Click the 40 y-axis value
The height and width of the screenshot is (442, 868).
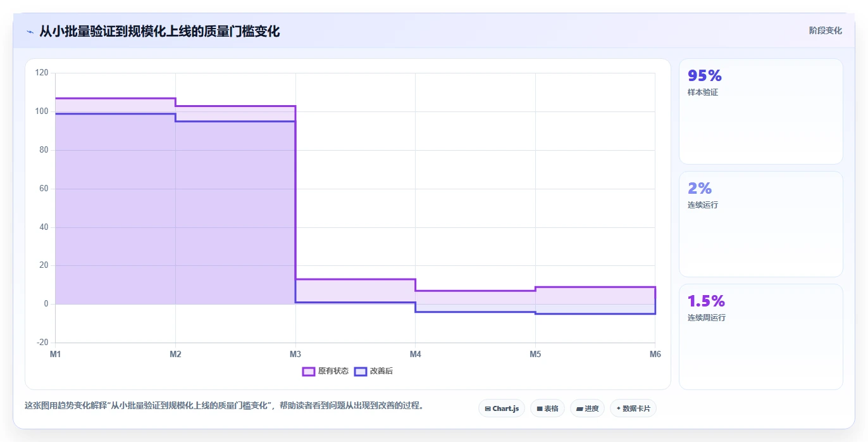click(44, 227)
